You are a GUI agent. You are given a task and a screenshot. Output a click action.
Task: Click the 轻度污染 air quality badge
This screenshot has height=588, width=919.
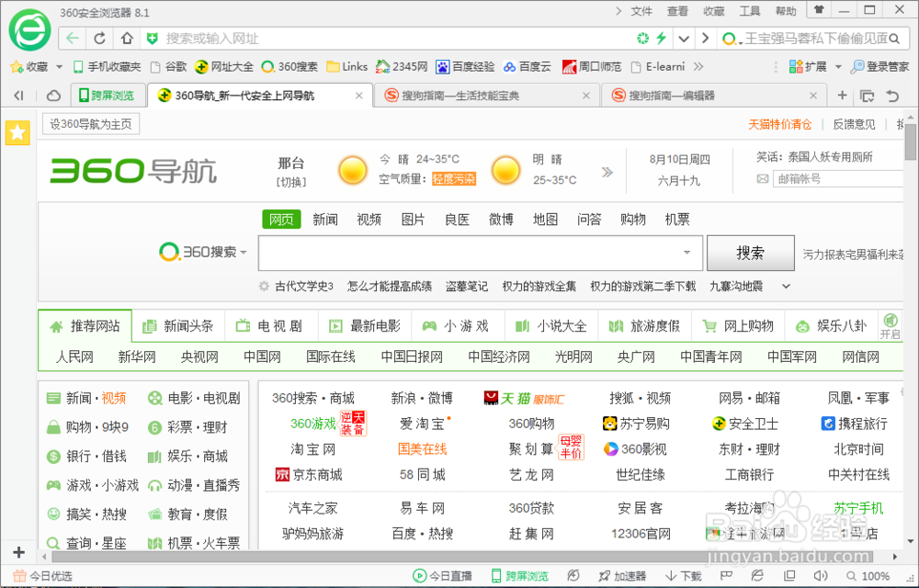pos(454,179)
